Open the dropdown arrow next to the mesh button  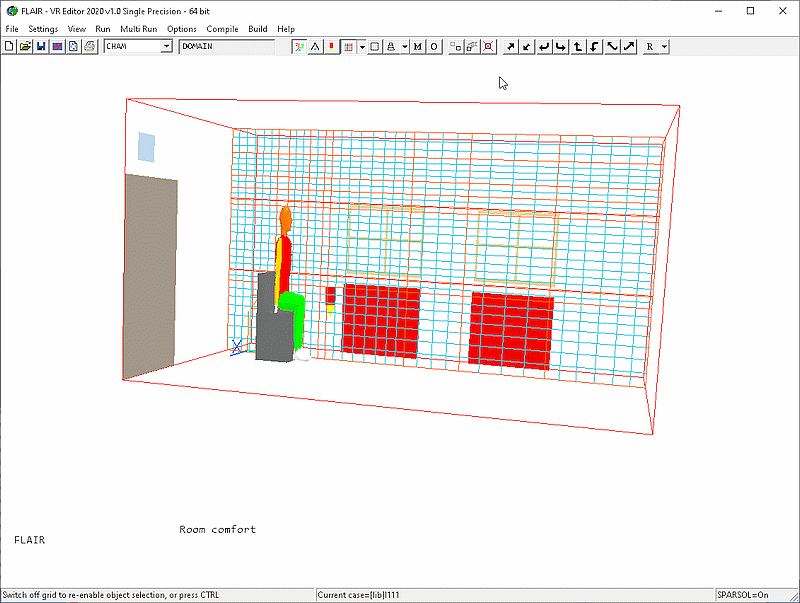coord(361,46)
